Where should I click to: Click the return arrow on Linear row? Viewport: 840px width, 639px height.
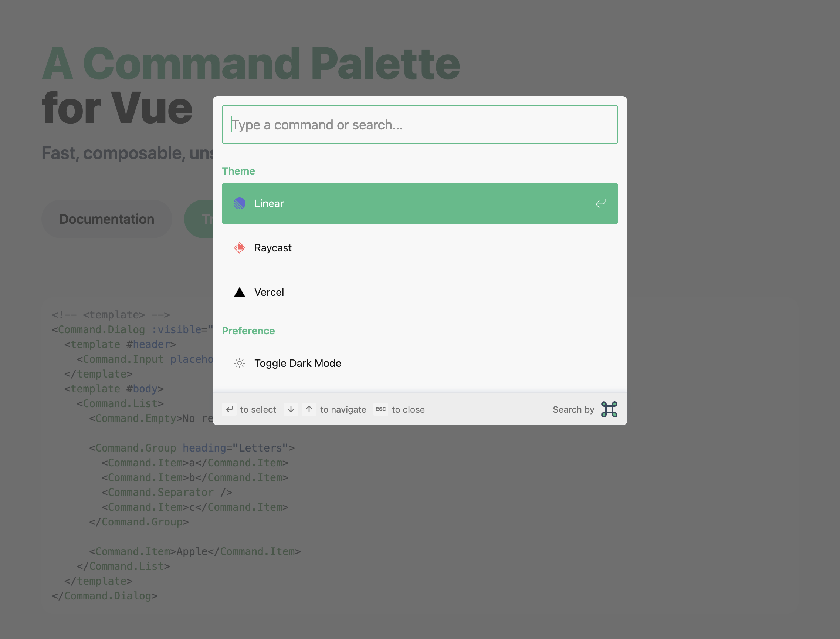[600, 203]
